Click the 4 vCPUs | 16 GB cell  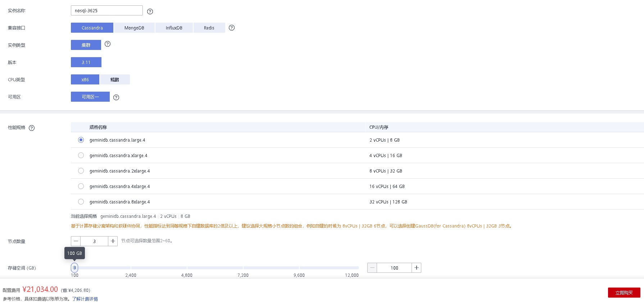[x=386, y=156]
